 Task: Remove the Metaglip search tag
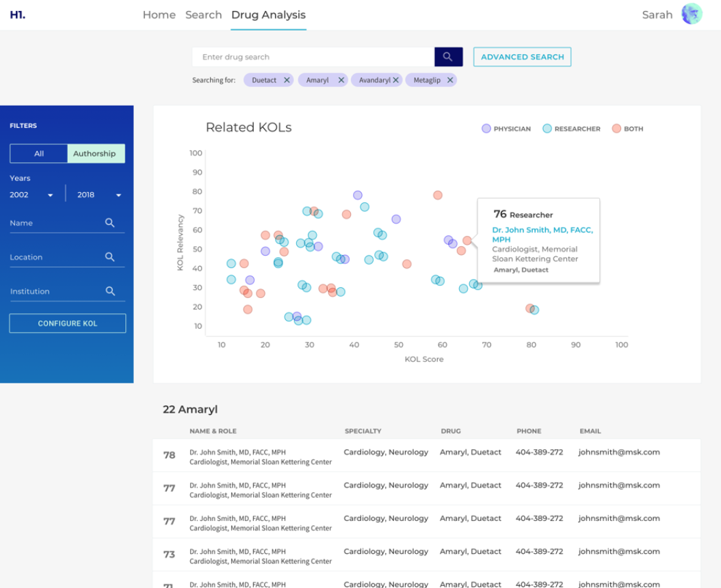[x=450, y=80]
